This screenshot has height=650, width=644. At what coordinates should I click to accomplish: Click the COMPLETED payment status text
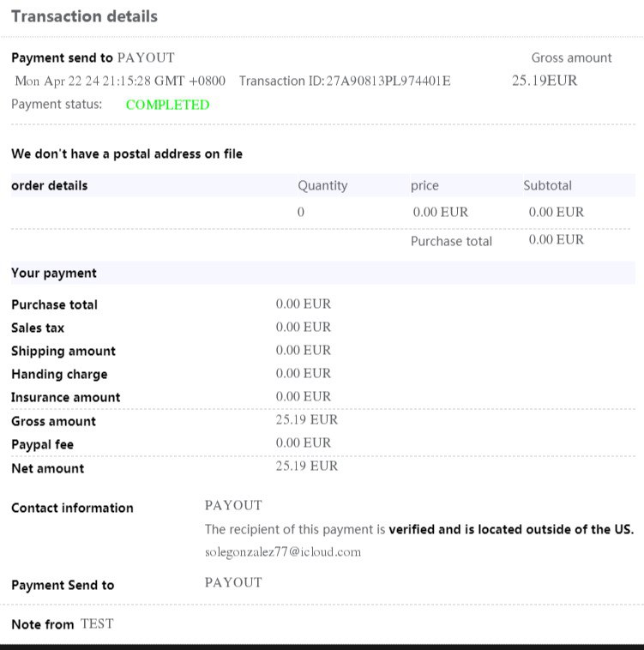pos(167,105)
